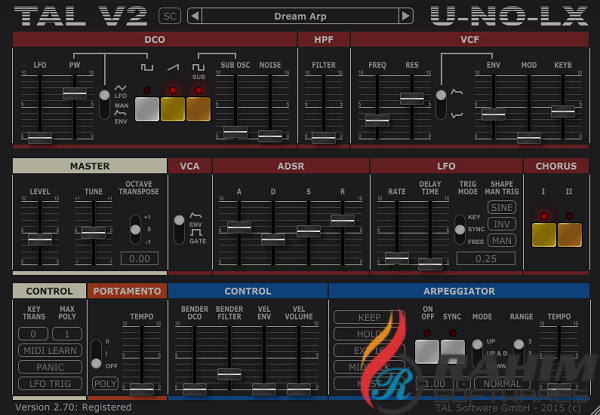Click the MASTER TUNE slider handle
Image resolution: width=600 pixels, height=415 pixels.
point(93,232)
